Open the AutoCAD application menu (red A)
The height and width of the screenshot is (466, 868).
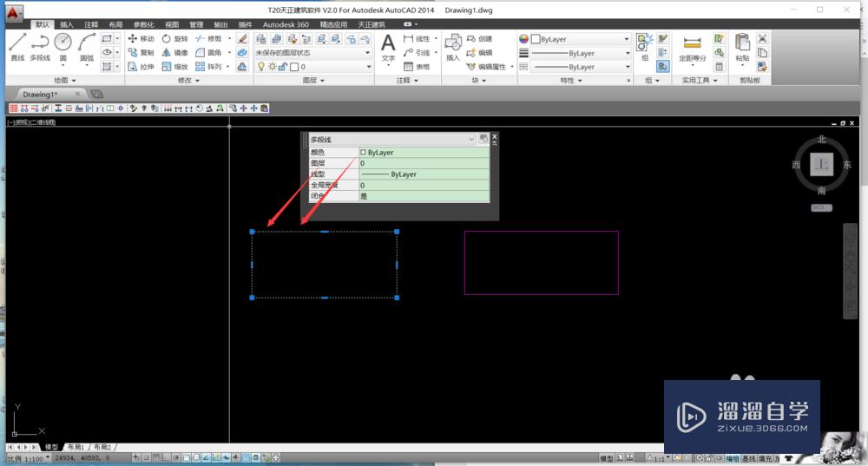tap(13, 12)
